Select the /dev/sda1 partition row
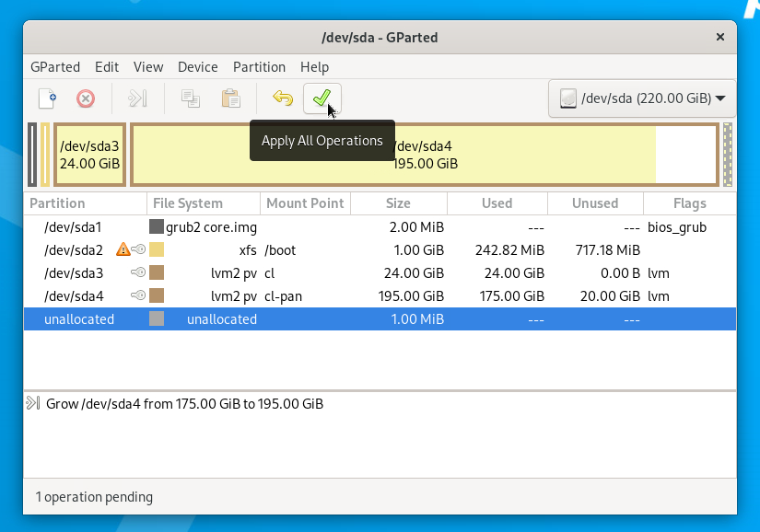 [x=74, y=226]
